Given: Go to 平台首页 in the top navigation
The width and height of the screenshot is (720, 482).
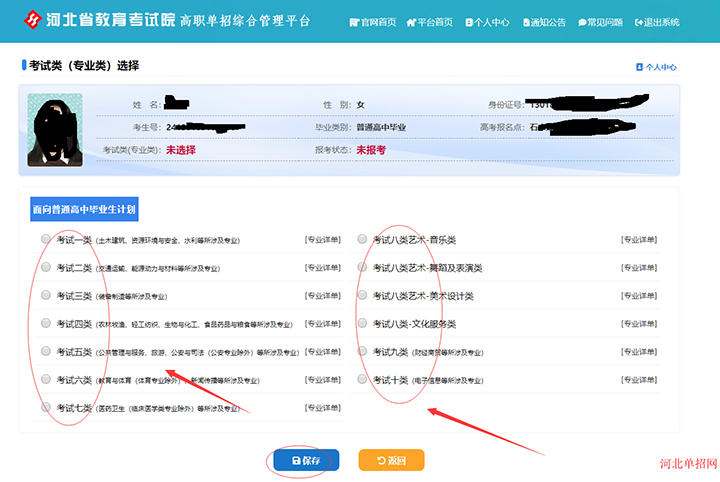Looking at the screenshot, I should coord(430,22).
